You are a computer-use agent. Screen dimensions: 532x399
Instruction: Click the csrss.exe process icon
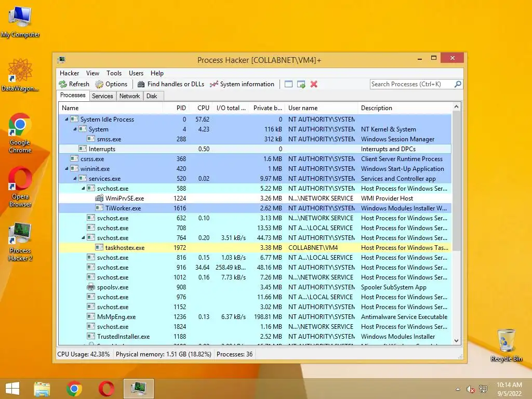click(74, 158)
